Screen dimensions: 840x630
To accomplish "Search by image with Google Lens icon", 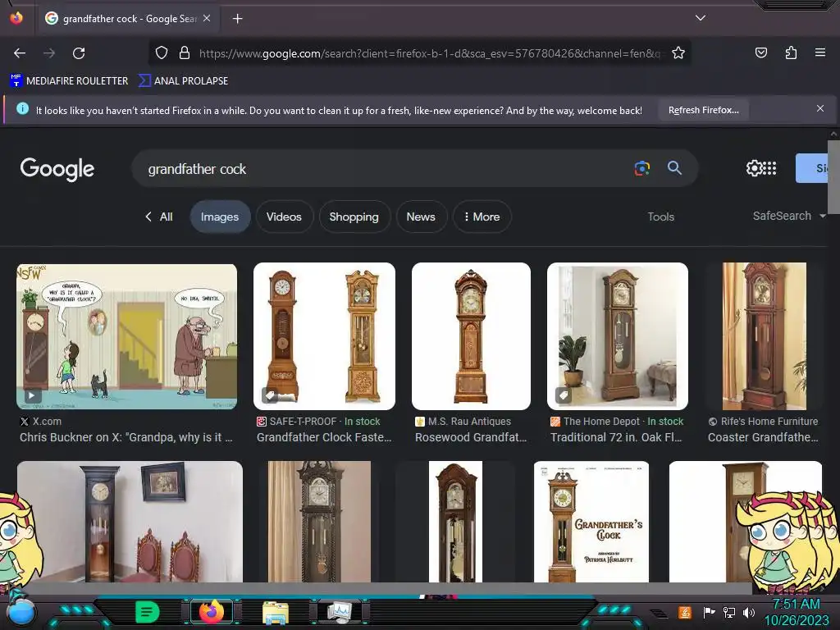I will tap(641, 168).
